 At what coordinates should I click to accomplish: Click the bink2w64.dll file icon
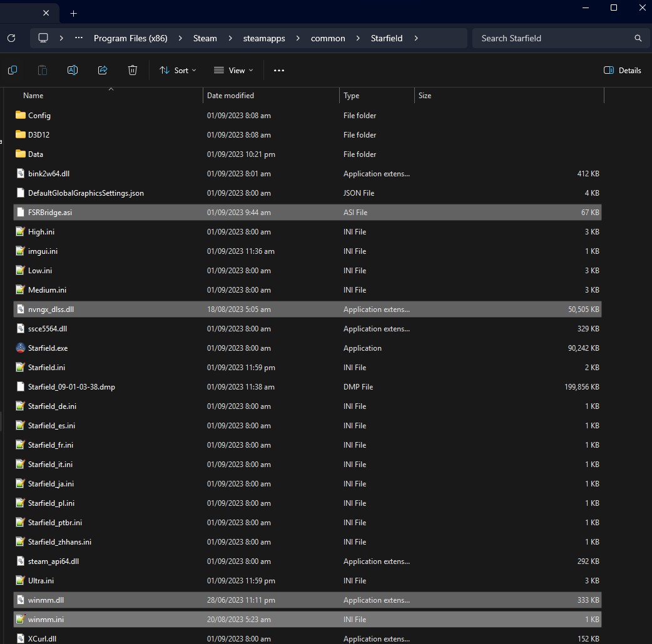pyautogui.click(x=21, y=174)
